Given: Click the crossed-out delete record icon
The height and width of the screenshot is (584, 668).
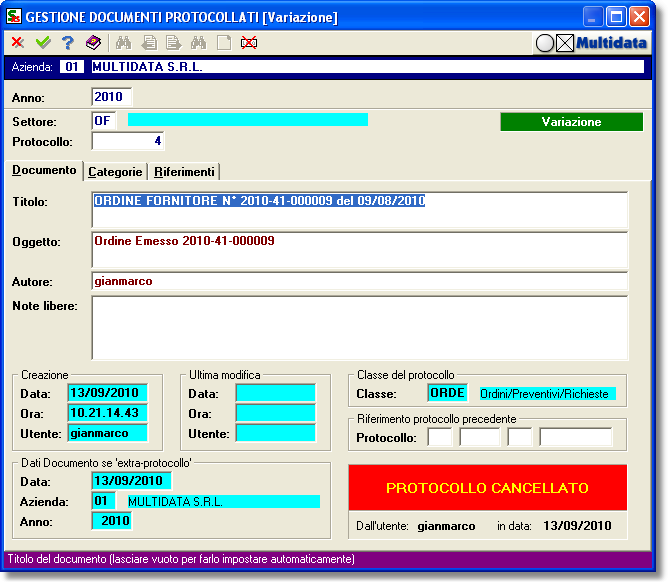Looking at the screenshot, I should tap(249, 43).
